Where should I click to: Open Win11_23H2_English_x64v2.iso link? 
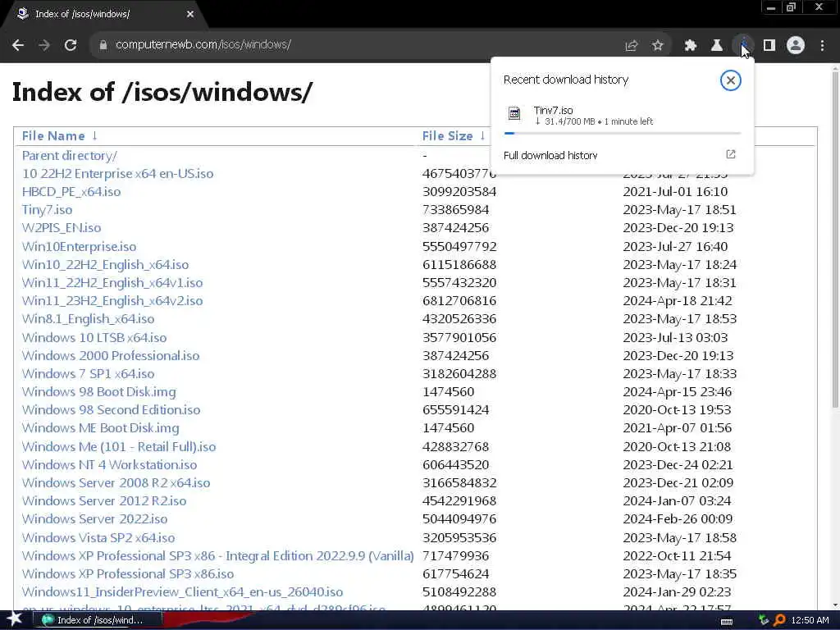pos(112,301)
